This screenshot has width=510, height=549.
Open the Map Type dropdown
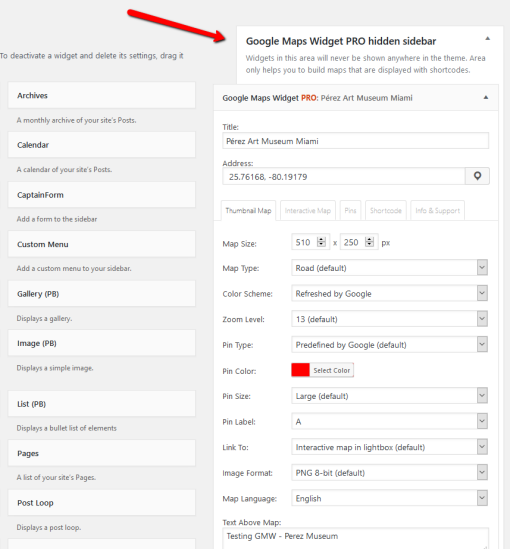(389, 268)
